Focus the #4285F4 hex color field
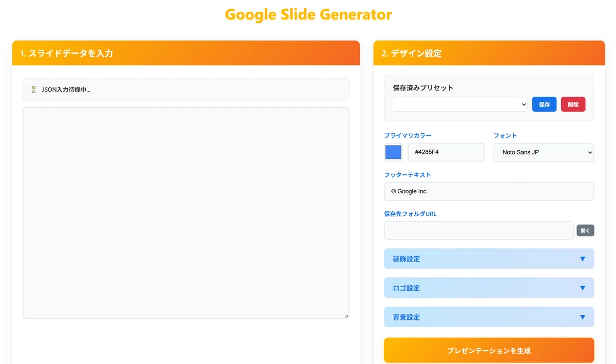Viewport: 616px width, 364px height. pyautogui.click(x=446, y=152)
